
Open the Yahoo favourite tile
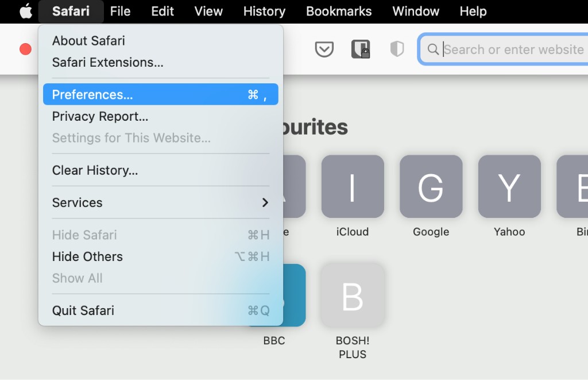click(509, 186)
